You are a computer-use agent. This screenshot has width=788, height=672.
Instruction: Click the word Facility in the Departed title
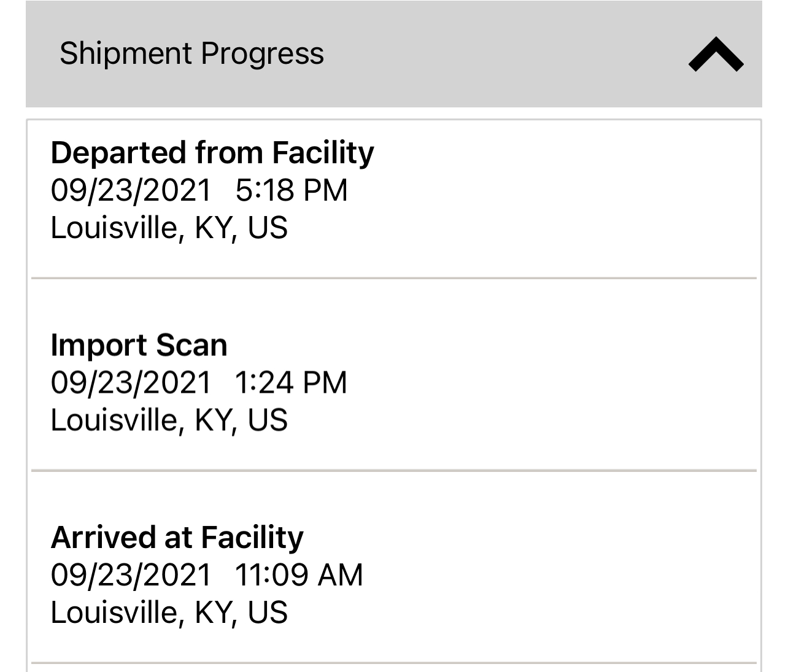[323, 152]
